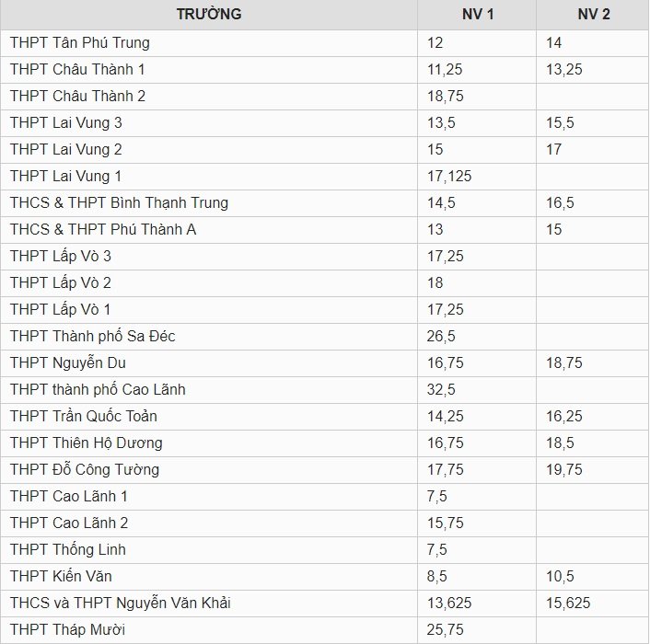The width and height of the screenshot is (650, 644).
Task: Click the 26,5 NV 1 score
Action: point(441,336)
